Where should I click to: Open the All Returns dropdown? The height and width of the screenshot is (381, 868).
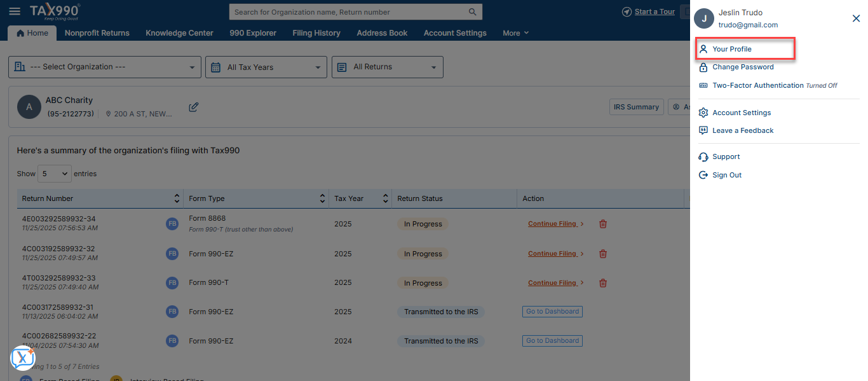point(388,67)
